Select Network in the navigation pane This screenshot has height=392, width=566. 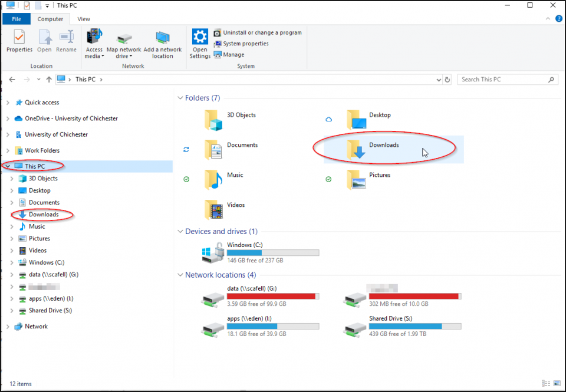(36, 327)
